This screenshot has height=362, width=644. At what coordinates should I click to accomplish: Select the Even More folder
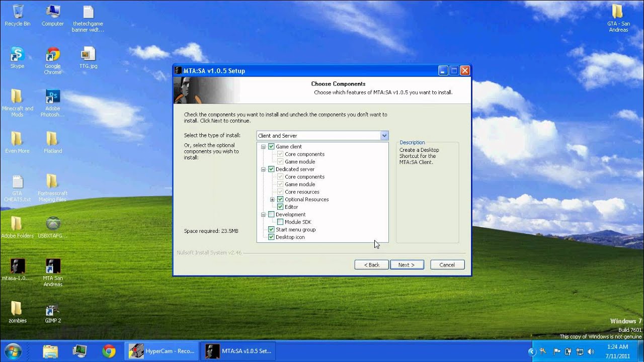17,142
